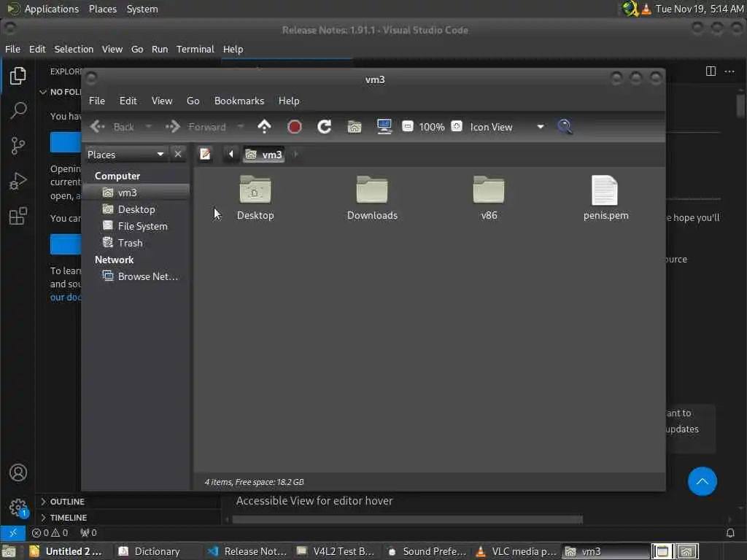Select the v86 folder

click(489, 198)
